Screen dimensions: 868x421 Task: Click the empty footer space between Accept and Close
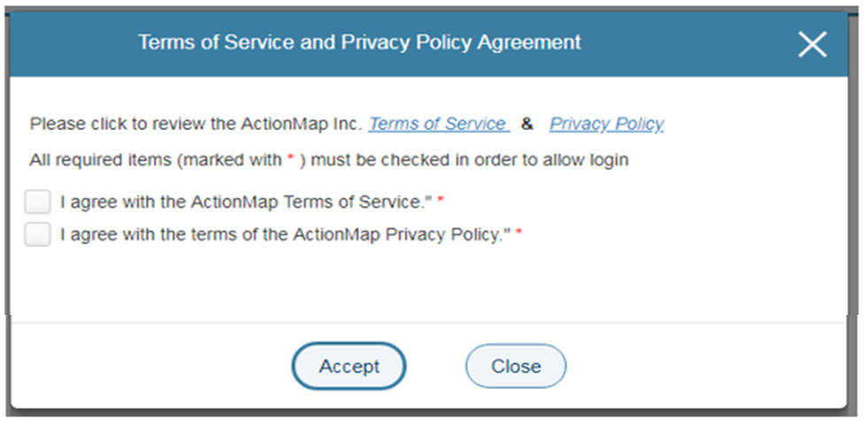[435, 366]
